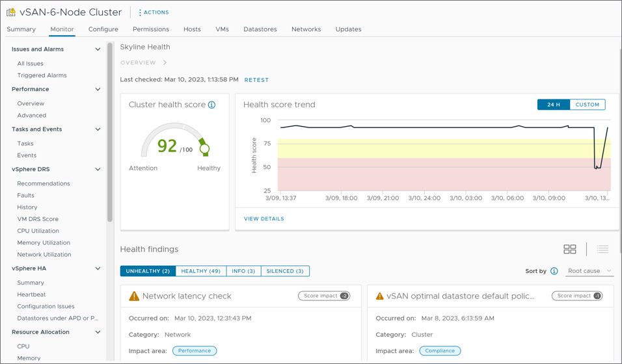Click the info icon next to Cluster health score
The image size is (622, 364).
click(x=211, y=105)
